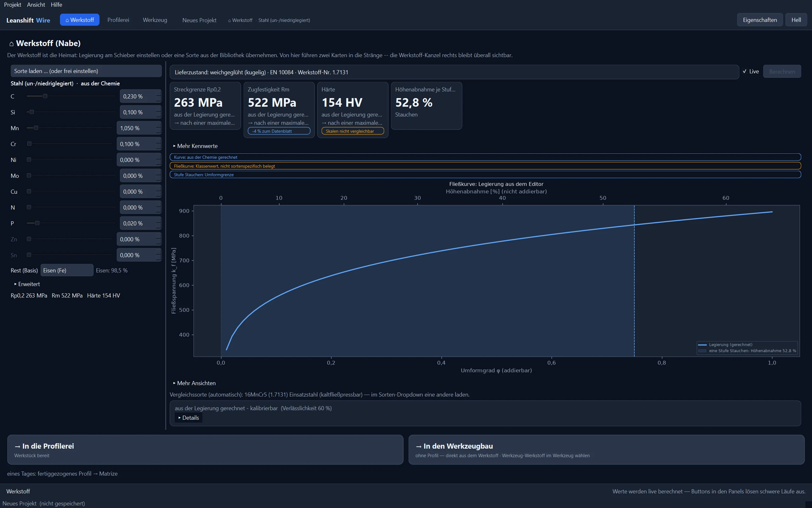Click 'Neues Projekt (nicht gespeichert)' status text
The image size is (812, 508).
click(44, 503)
